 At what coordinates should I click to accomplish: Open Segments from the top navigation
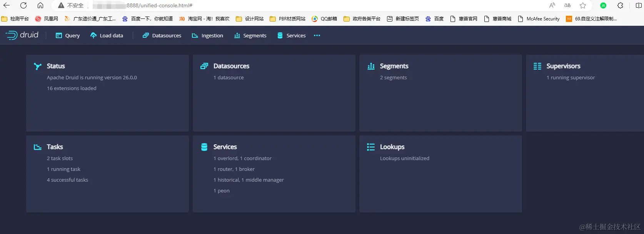click(250, 35)
